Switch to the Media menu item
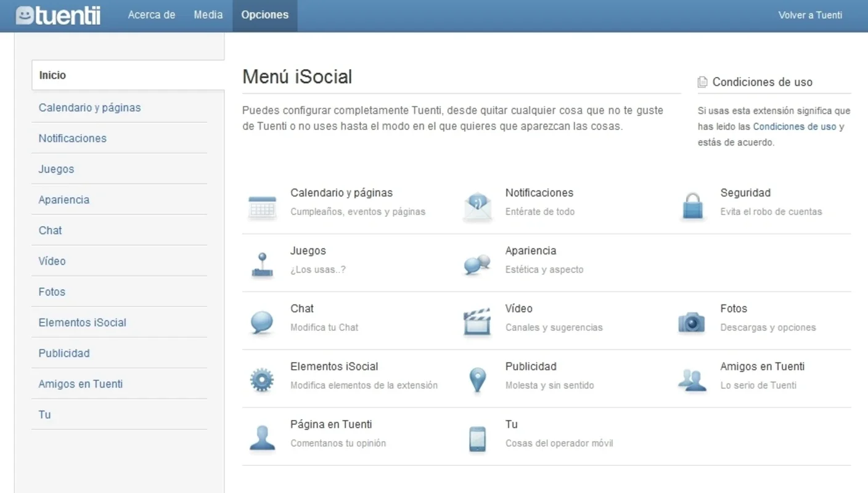The height and width of the screenshot is (493, 868). [x=208, y=15]
